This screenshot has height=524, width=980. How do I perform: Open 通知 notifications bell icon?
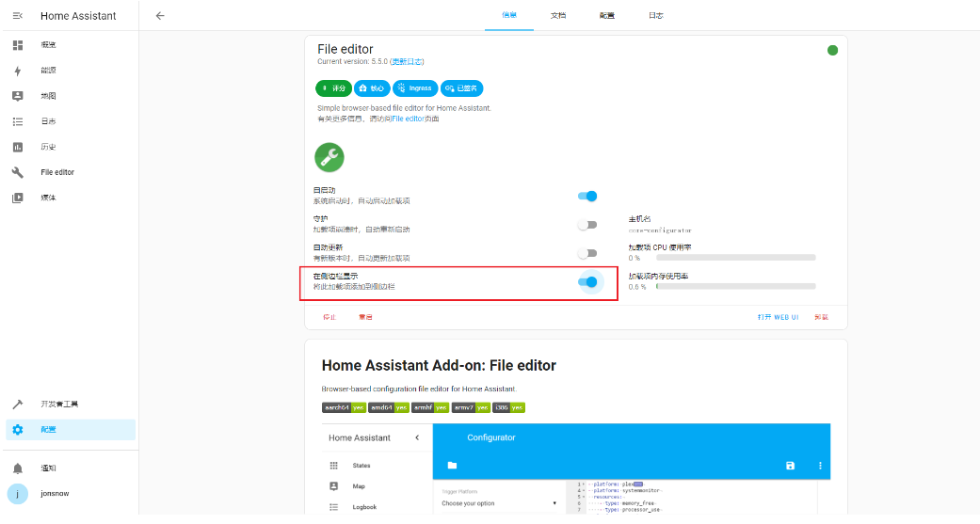18,468
